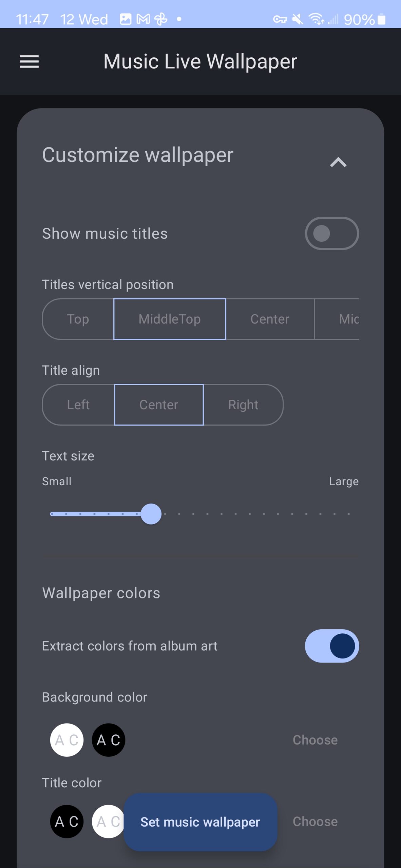401x868 pixels.
Task: Click the text size slider handle
Action: tap(151, 514)
